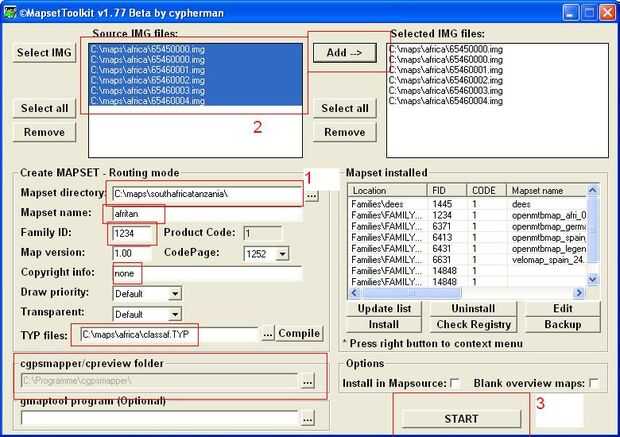Browse for Mapset directory with ... button

(312, 195)
